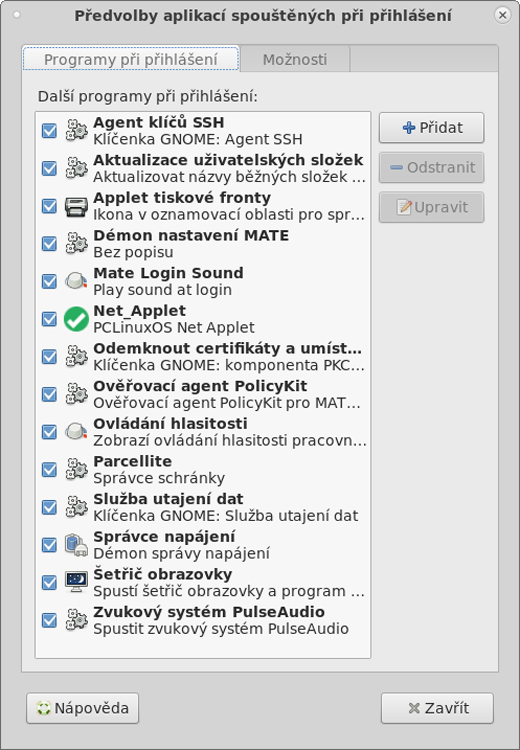Uncheck Ověřovací agent PolicyKit startup entry
Screen dimensions: 520x750
click(x=49, y=394)
